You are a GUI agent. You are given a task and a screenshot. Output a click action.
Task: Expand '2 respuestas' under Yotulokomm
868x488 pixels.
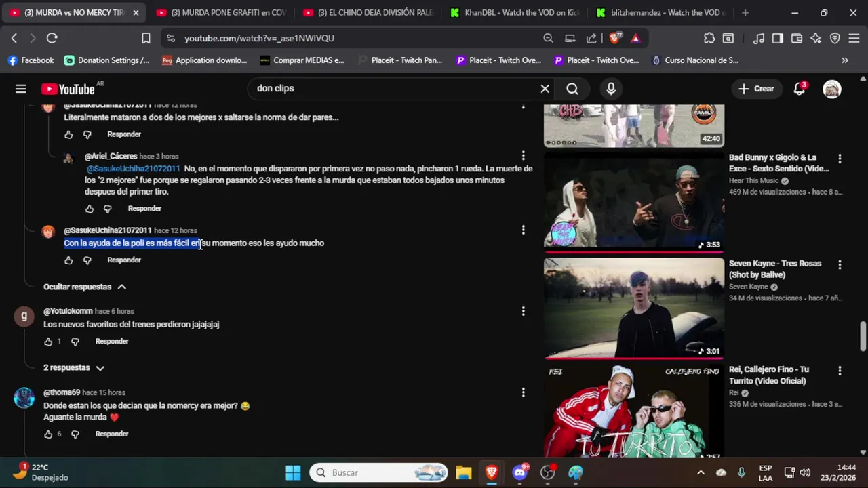[74, 367]
